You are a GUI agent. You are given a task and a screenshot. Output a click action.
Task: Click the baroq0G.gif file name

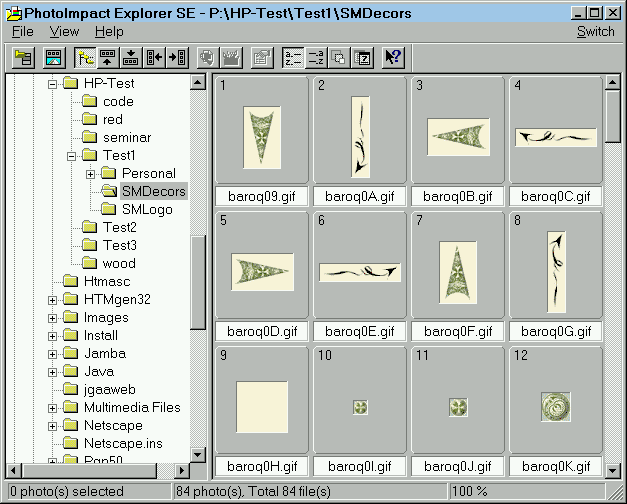[556, 332]
